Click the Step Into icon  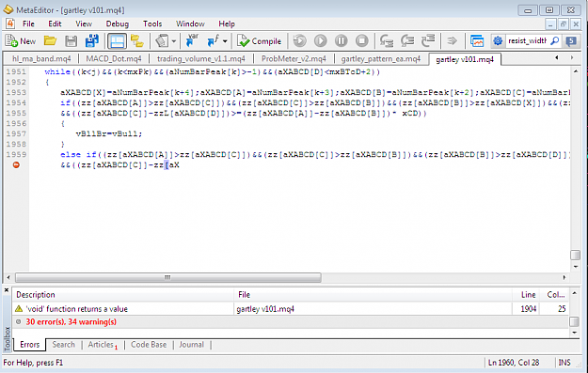tap(386, 41)
